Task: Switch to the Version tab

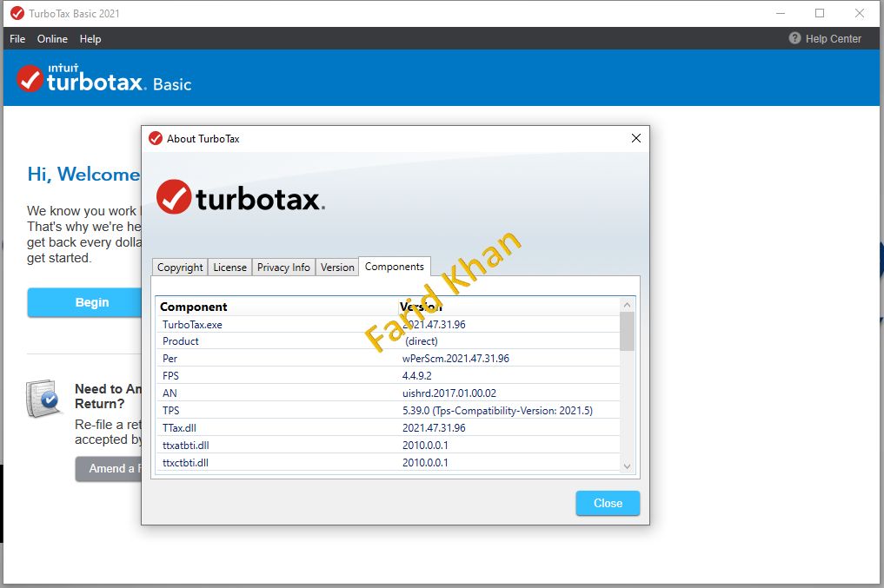Action: point(337,267)
